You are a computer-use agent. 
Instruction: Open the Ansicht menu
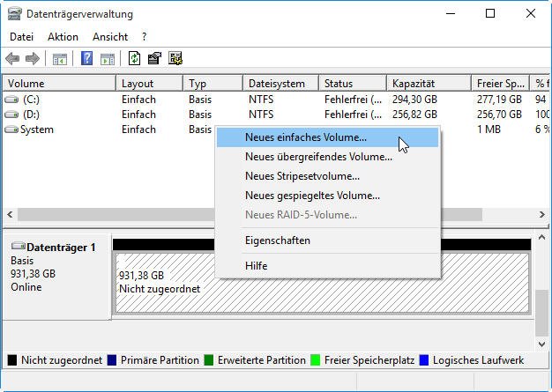pos(110,37)
